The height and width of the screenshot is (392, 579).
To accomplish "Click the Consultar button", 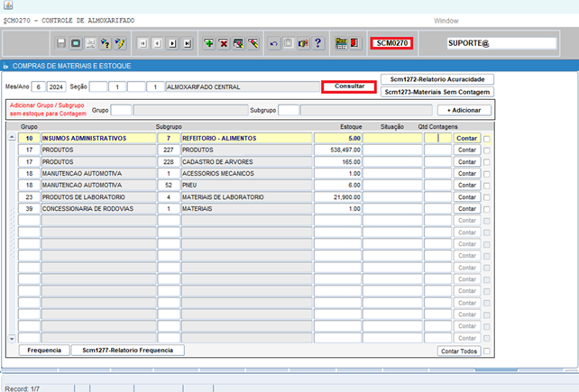I will coord(349,87).
